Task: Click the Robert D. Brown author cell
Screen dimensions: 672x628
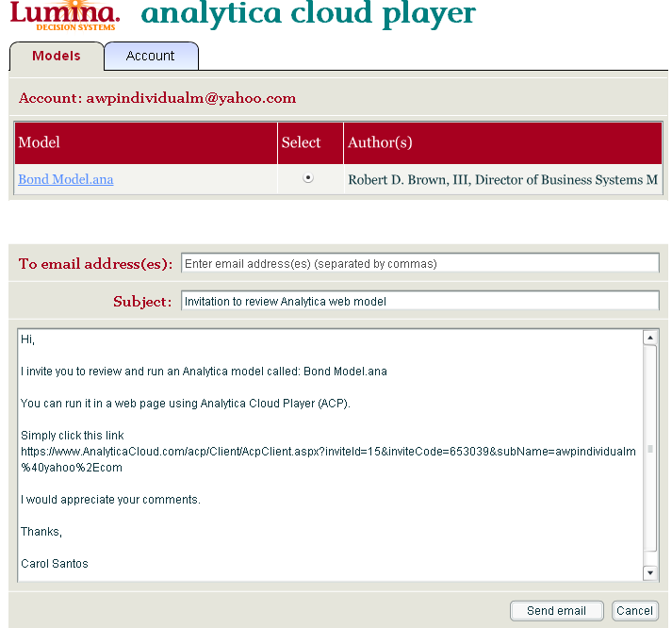Action: (502, 179)
